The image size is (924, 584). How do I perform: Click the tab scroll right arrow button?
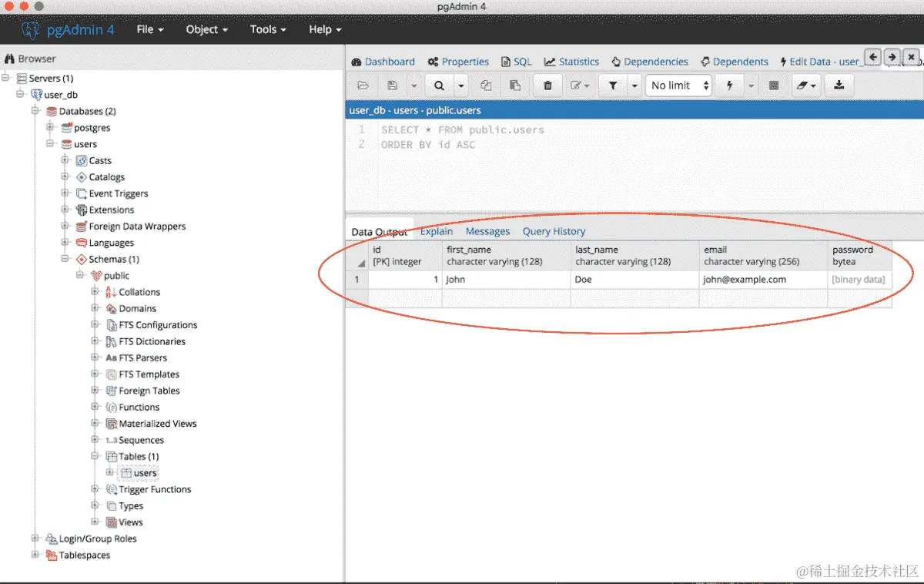892,57
